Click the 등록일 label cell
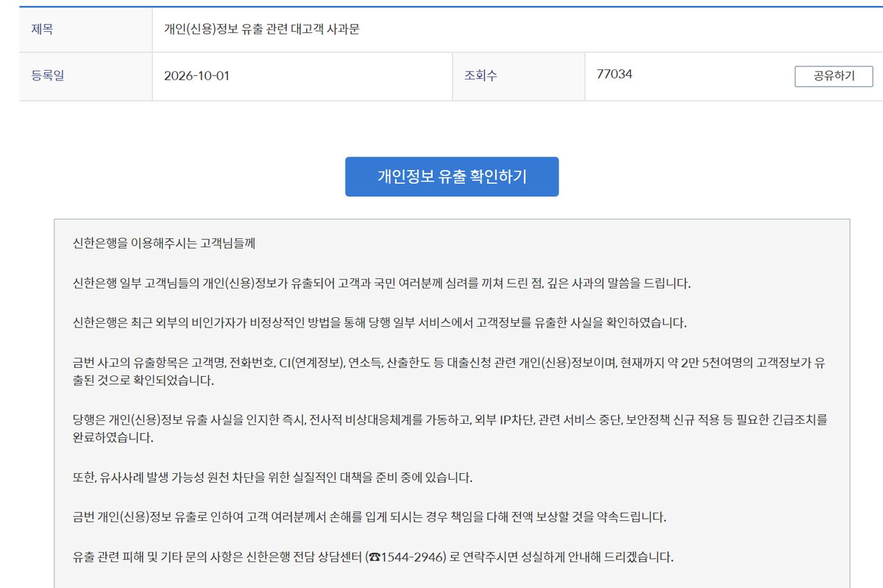The height and width of the screenshot is (588, 883). (x=85, y=77)
